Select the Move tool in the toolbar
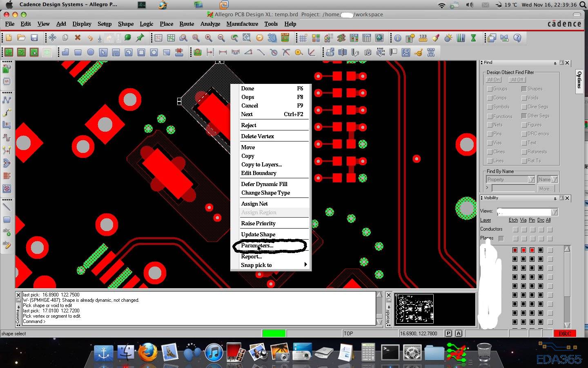The height and width of the screenshot is (368, 588). pyautogui.click(x=53, y=38)
